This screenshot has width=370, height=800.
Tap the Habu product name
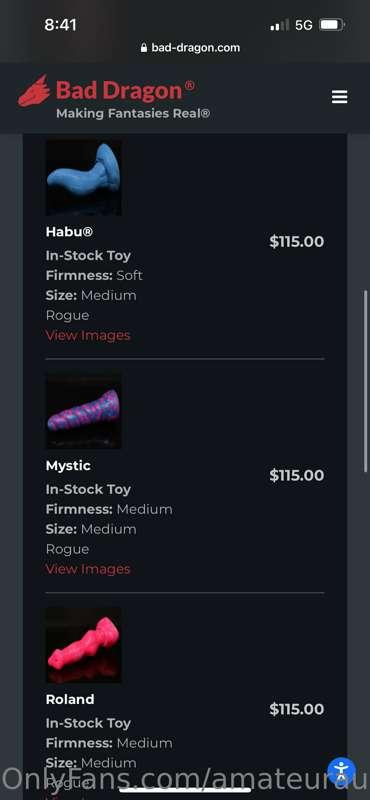tap(69, 232)
